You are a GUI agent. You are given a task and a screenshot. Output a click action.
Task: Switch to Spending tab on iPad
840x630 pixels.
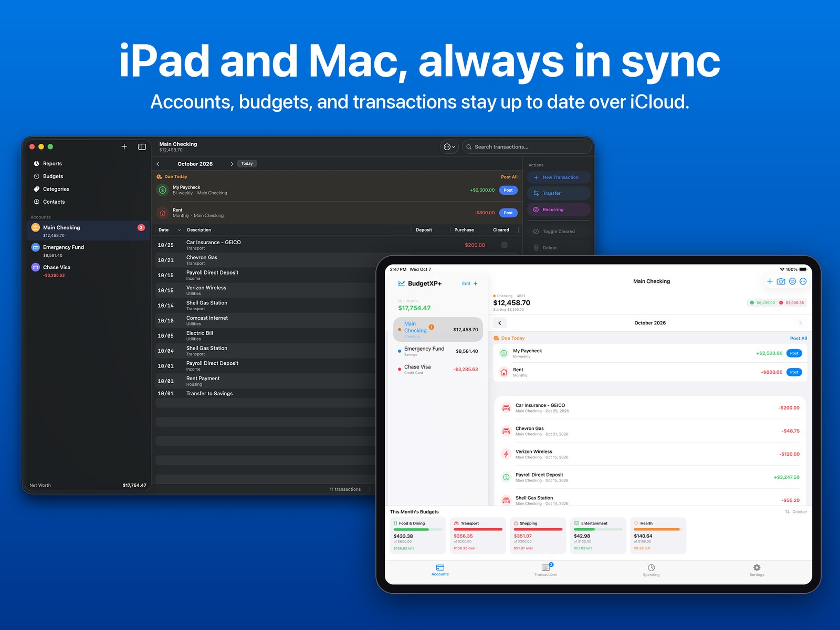652,570
